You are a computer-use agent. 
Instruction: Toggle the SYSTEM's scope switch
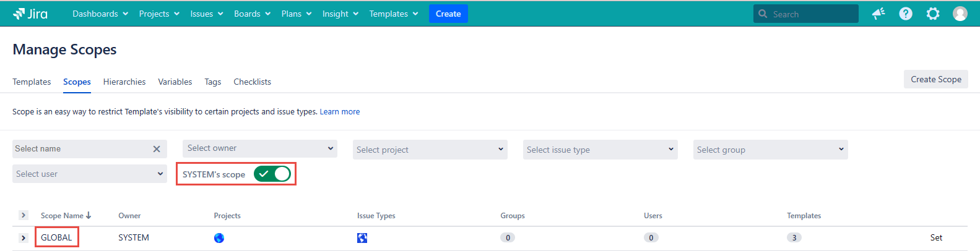(x=272, y=174)
